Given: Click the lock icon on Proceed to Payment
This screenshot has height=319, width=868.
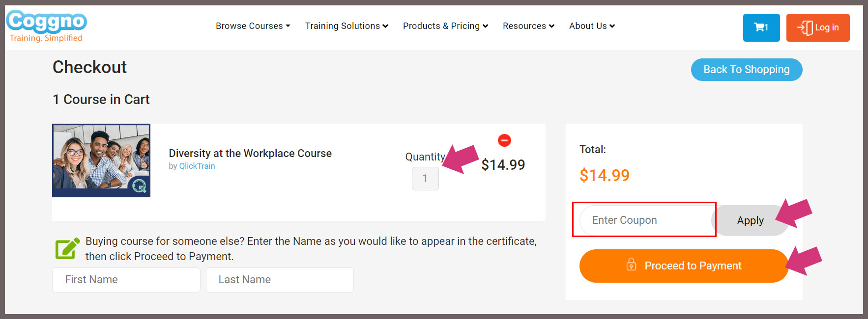Looking at the screenshot, I should click(x=631, y=265).
